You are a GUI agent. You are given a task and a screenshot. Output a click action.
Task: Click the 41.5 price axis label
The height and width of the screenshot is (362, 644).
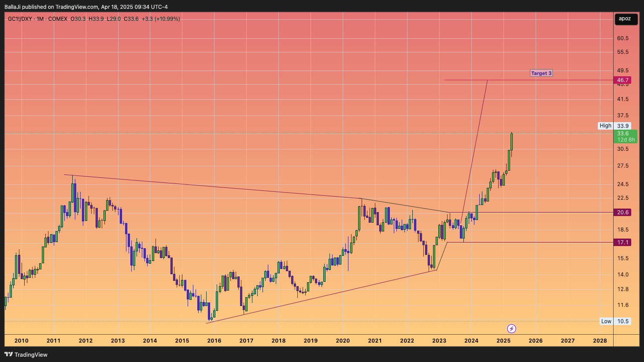click(622, 99)
